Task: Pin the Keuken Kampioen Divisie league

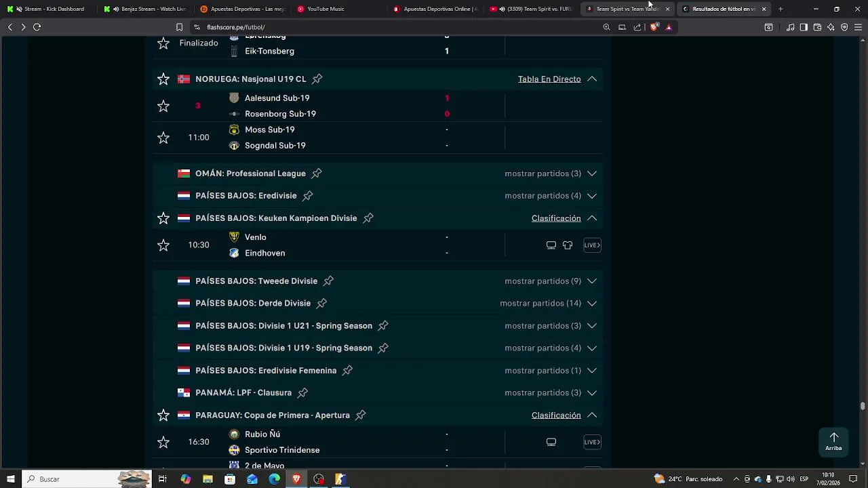Action: click(368, 218)
